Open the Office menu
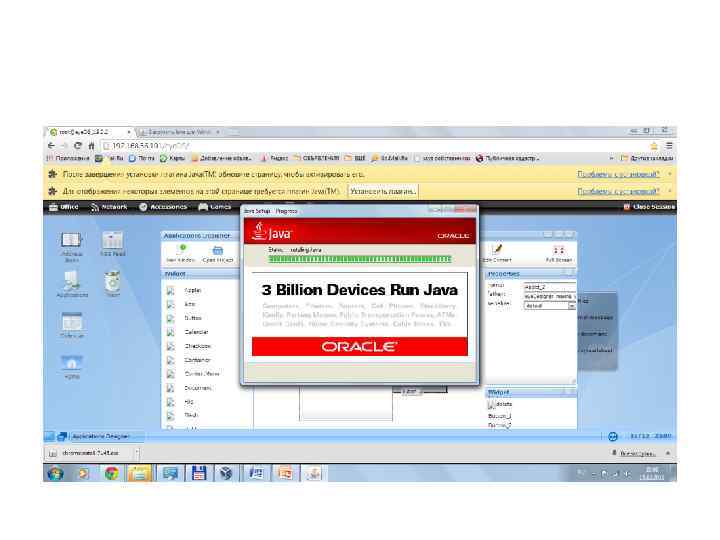Image resolution: width=720 pixels, height=540 pixels. coord(64,207)
